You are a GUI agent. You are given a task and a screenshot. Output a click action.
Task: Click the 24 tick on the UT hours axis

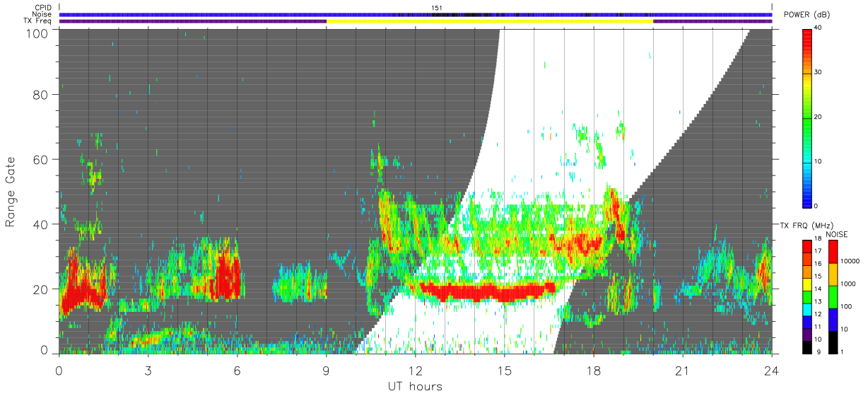coord(771,370)
